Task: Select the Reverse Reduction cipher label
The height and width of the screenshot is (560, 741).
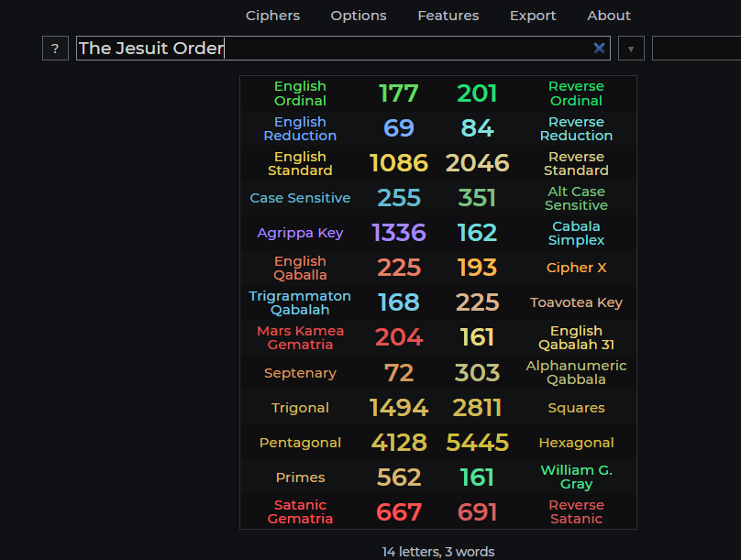Action: (x=576, y=128)
